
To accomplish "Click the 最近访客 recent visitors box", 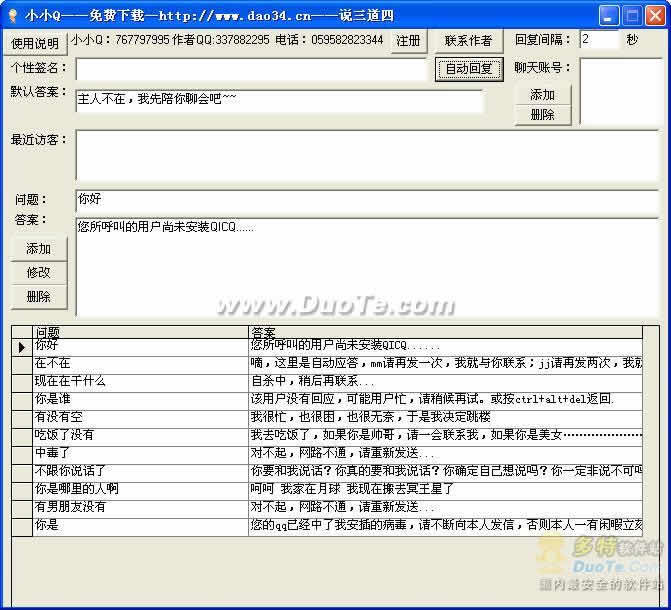I will pyautogui.click(x=366, y=155).
